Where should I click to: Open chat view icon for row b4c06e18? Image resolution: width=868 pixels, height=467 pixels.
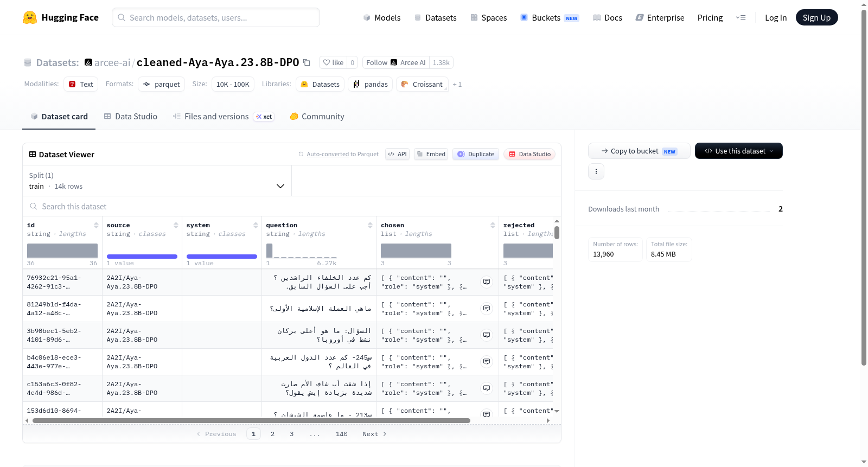pyautogui.click(x=487, y=362)
